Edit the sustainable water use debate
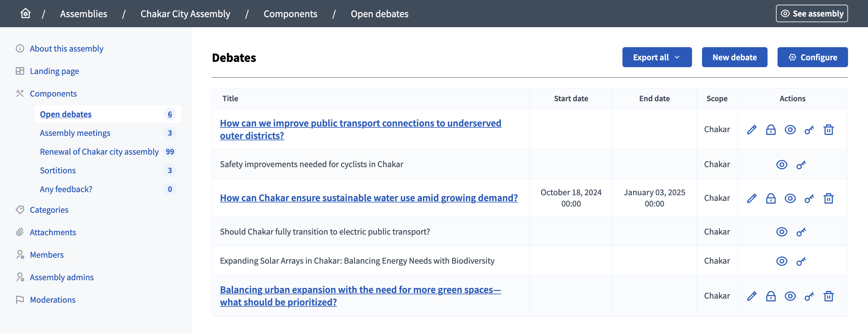Viewport: 868px width, 333px height. (x=751, y=198)
